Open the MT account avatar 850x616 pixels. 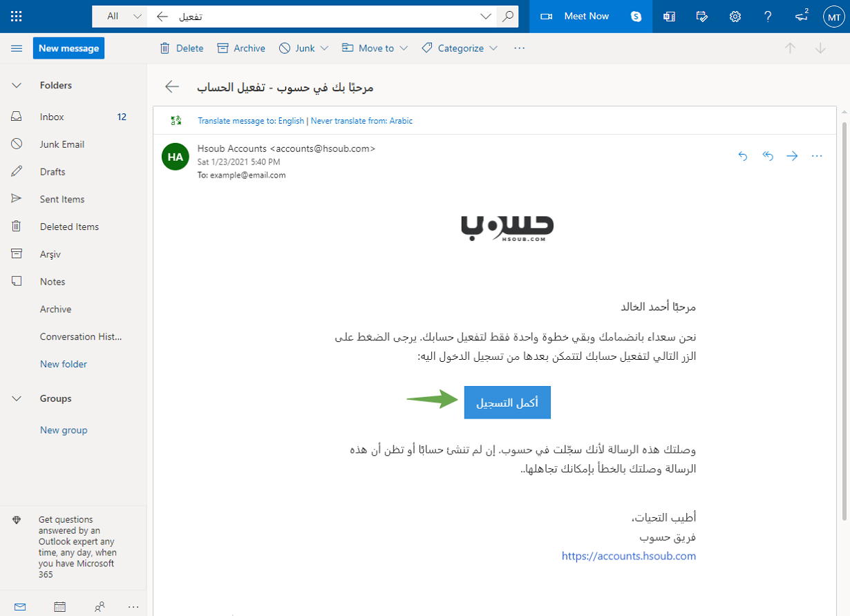tap(834, 16)
